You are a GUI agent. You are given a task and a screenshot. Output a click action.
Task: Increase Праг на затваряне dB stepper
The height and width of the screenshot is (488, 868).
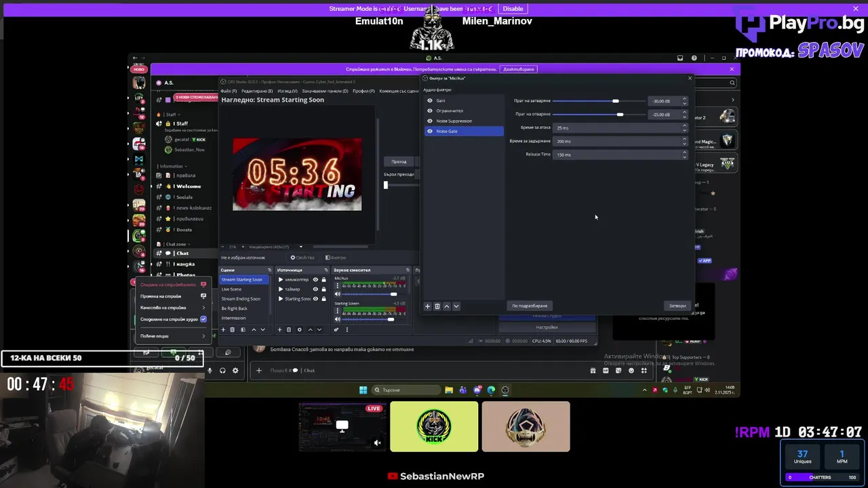click(x=684, y=99)
